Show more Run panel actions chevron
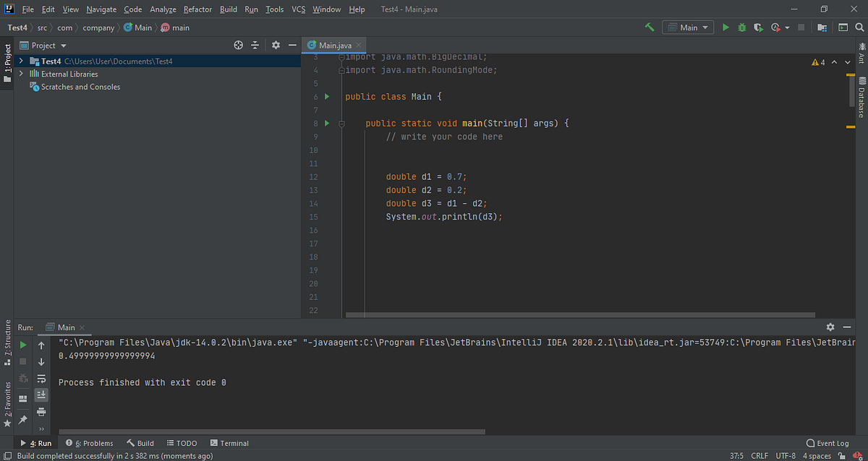The width and height of the screenshot is (868, 461). [x=41, y=429]
